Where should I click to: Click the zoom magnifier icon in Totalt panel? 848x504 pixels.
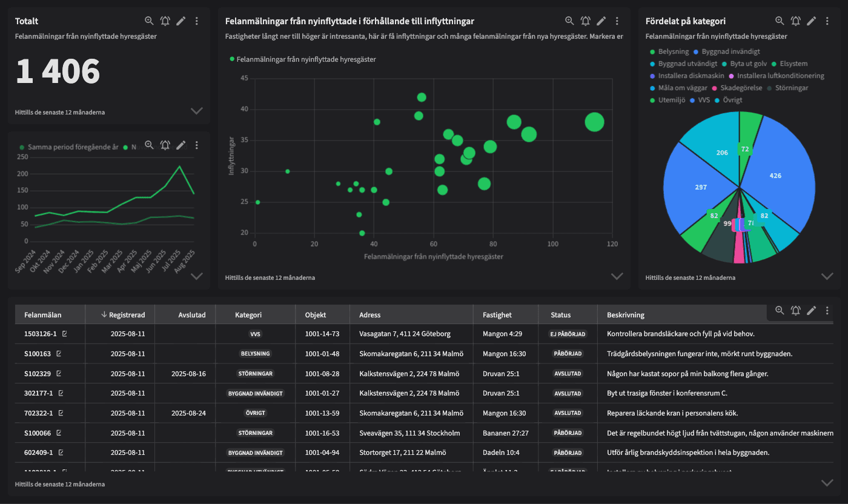(149, 21)
